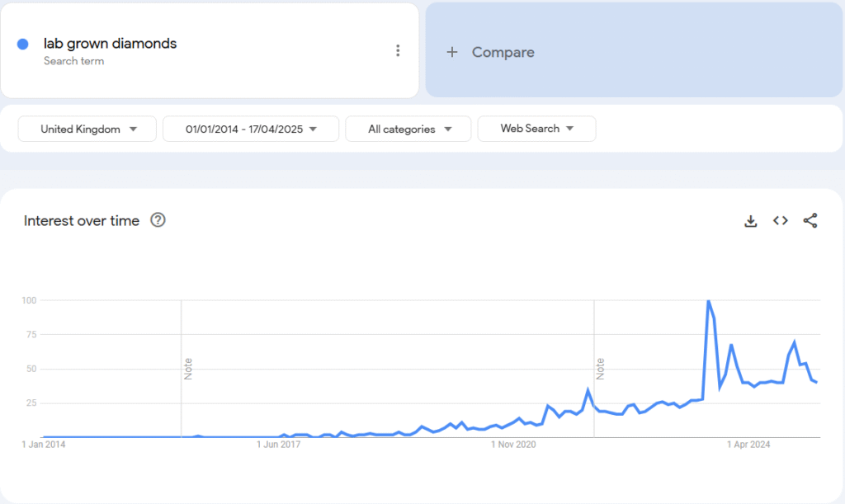Image resolution: width=845 pixels, height=504 pixels.
Task: Click the blue dot beside lab grown diamonds
Action: 23,44
